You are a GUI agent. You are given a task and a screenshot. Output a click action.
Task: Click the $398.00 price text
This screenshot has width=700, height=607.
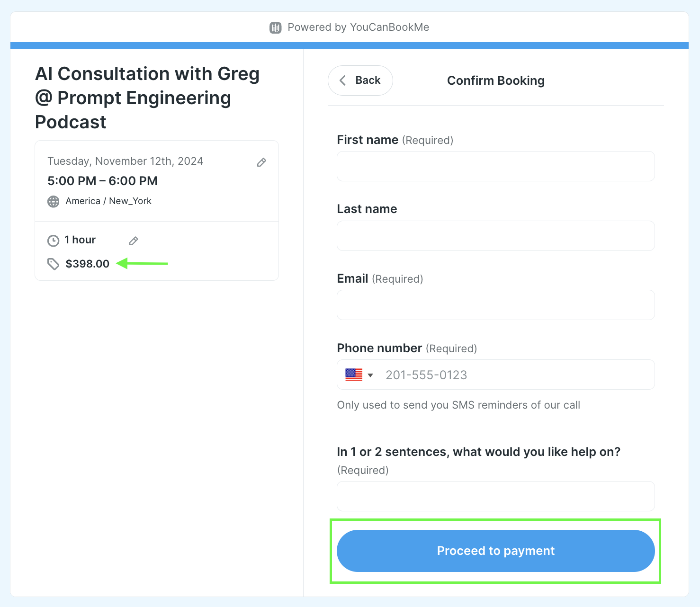pyautogui.click(x=88, y=264)
